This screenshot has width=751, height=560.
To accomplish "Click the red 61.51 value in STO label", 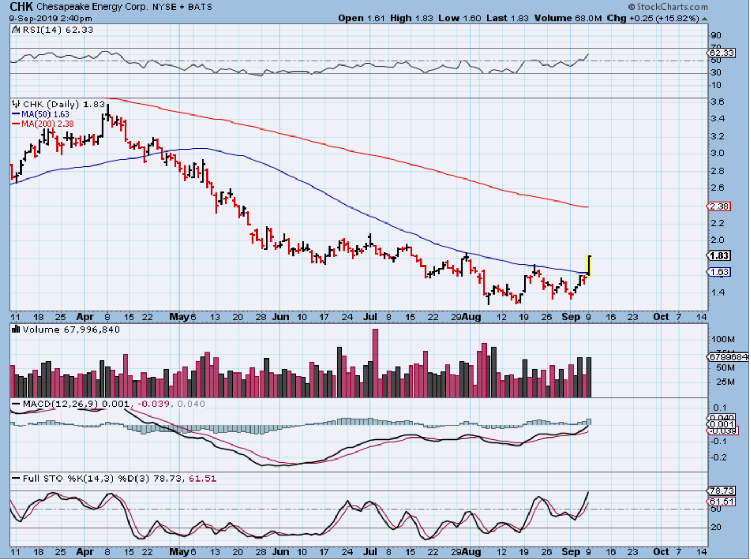I will (202, 478).
